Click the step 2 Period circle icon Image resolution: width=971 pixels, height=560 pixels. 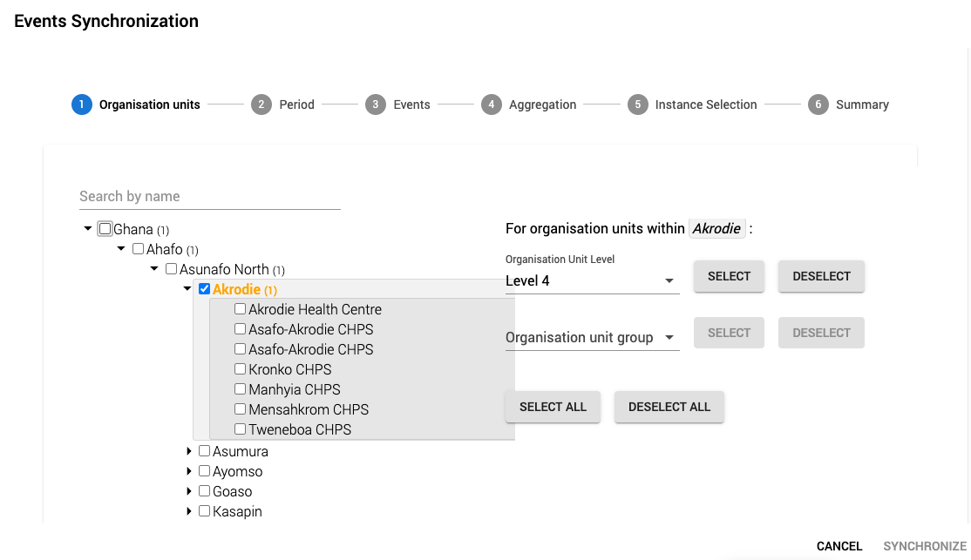(x=261, y=105)
